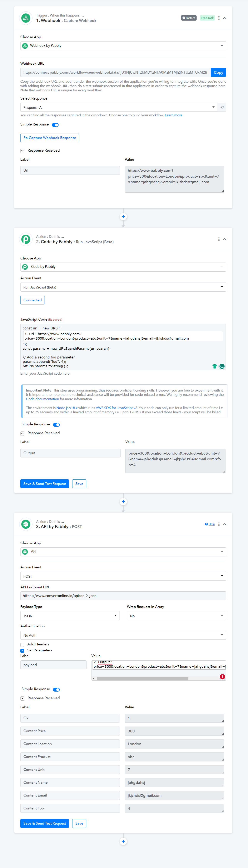Collapse the API by Pabbly step chevron

pos(225,524)
